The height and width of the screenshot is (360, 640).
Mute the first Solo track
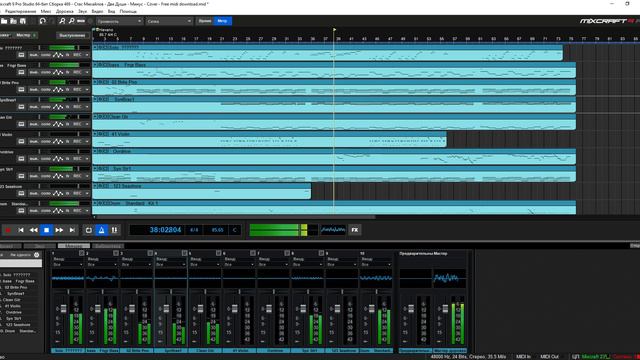coord(34,55)
